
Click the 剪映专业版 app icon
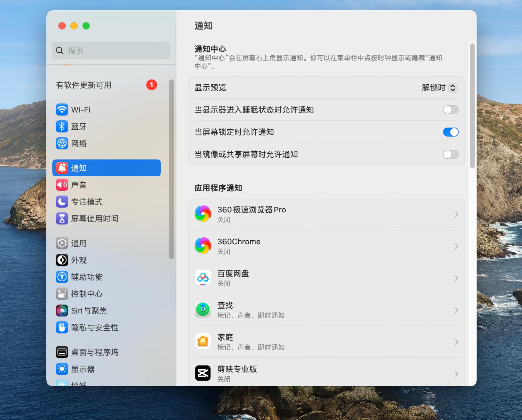click(x=203, y=373)
